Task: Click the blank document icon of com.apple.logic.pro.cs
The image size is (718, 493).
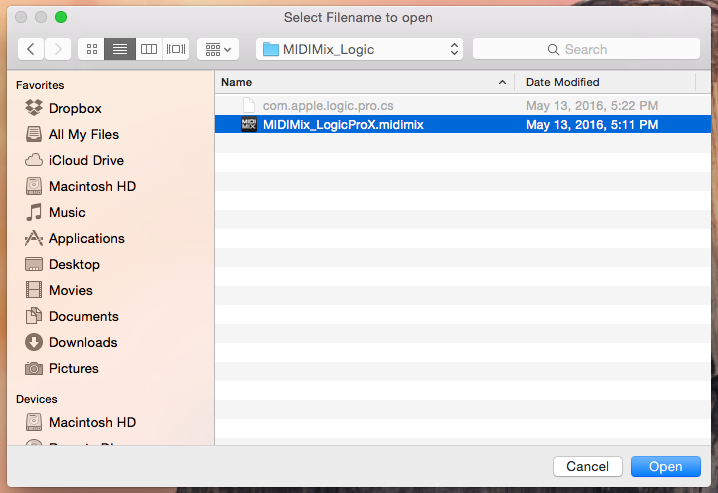Action: tap(249, 106)
